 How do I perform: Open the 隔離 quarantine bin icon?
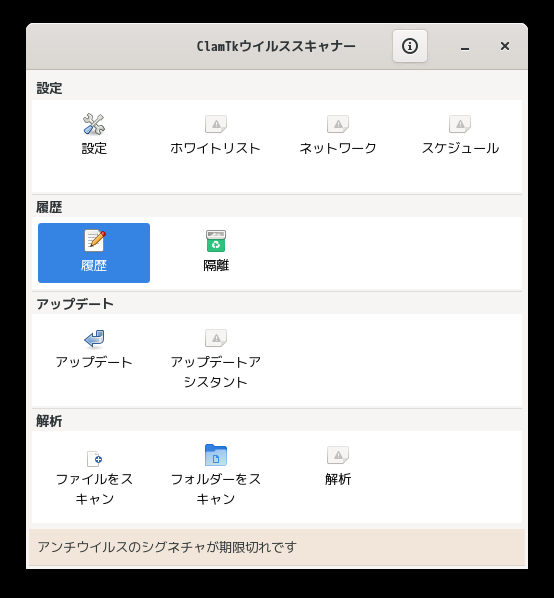[216, 241]
